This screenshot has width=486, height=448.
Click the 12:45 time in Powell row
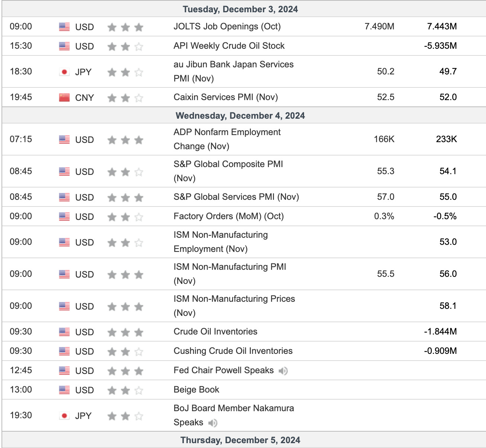coord(21,370)
